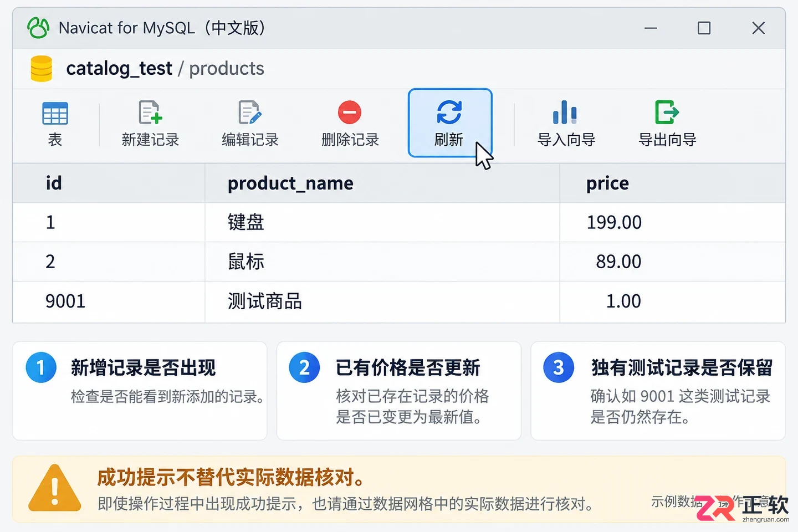The width and height of the screenshot is (798, 532).
Task: Click the Navicat for MySQL window title
Action: pyautogui.click(x=162, y=28)
